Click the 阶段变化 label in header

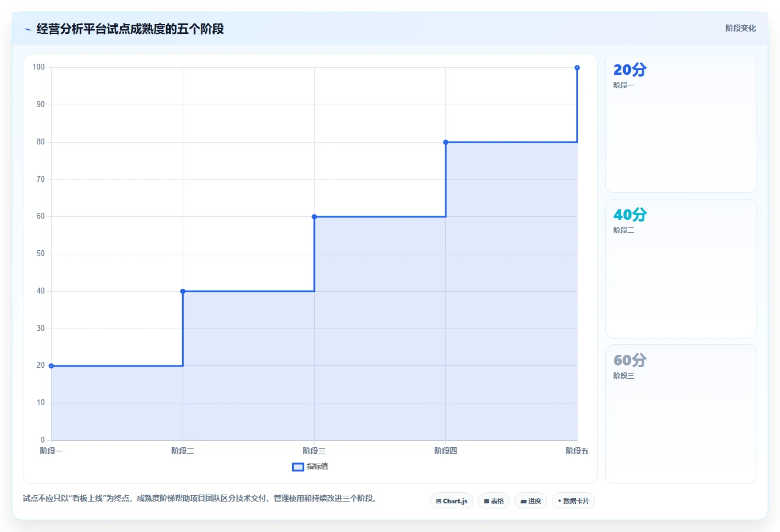[x=741, y=28]
